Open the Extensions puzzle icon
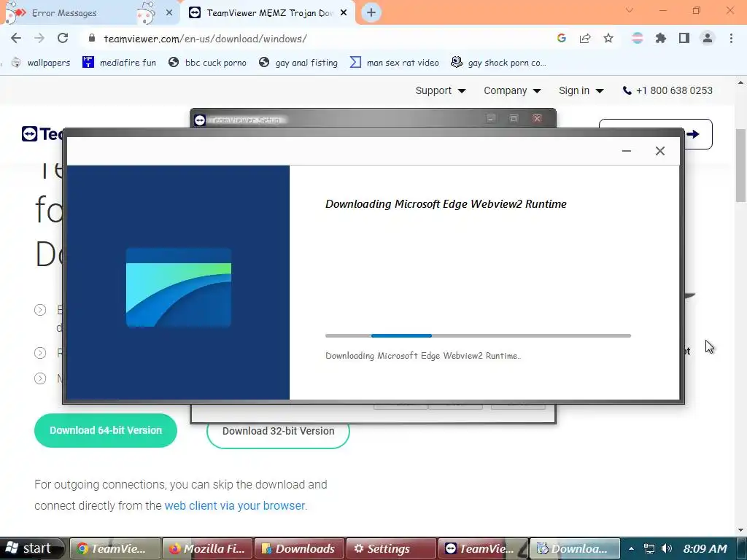 pos(661,39)
